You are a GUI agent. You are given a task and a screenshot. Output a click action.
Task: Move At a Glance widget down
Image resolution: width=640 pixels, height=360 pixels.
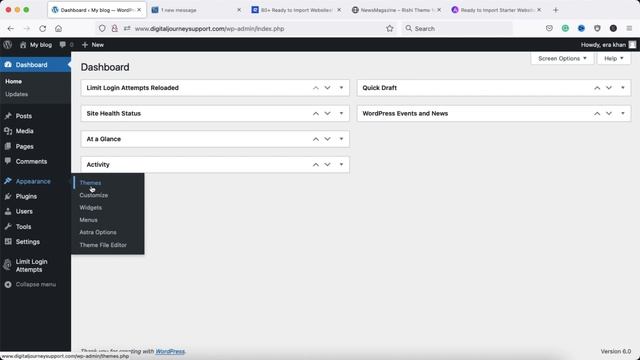coord(327,139)
